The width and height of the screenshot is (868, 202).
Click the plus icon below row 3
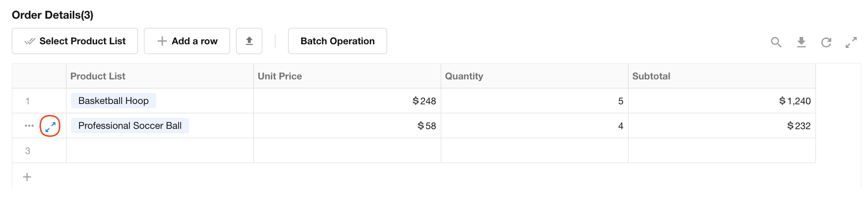click(27, 177)
